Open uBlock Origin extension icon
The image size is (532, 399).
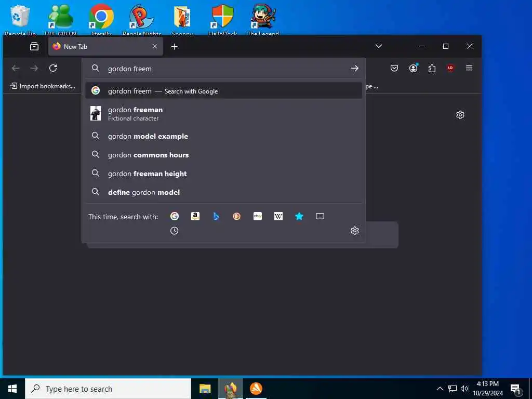(450, 68)
